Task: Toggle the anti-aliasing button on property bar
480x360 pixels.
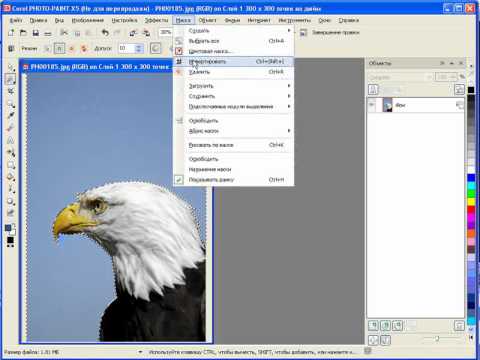Action: (155, 49)
